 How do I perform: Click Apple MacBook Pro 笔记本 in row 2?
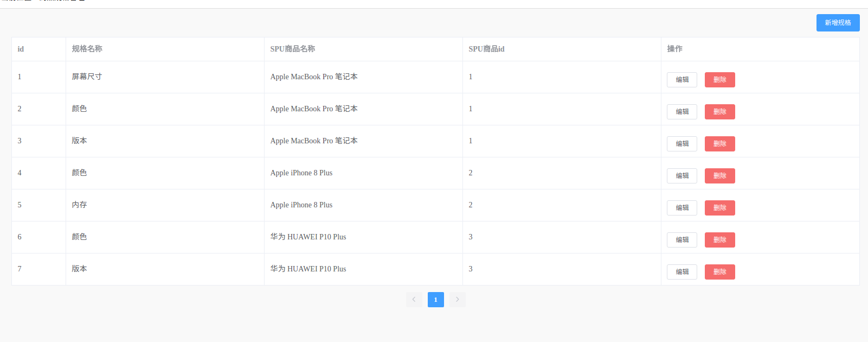point(314,109)
